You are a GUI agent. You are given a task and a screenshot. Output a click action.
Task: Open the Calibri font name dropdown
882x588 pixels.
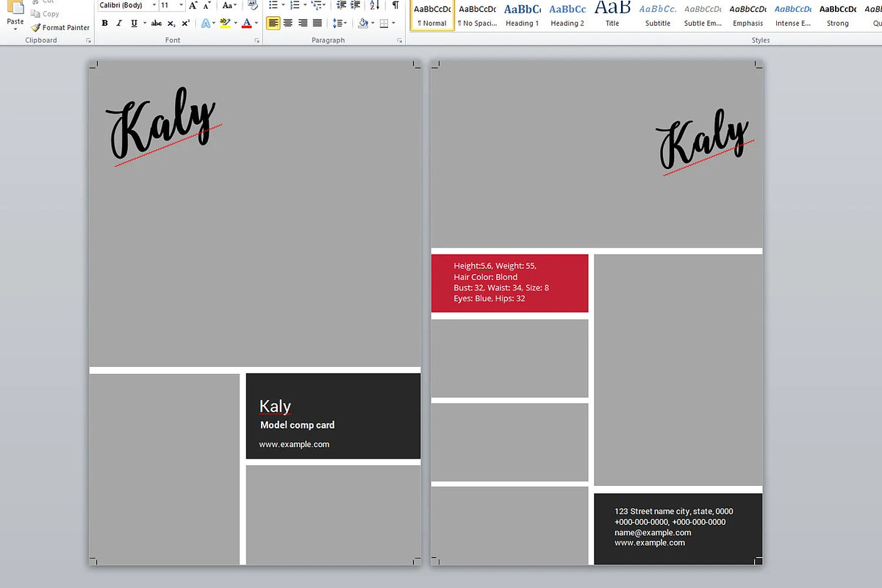[154, 5]
